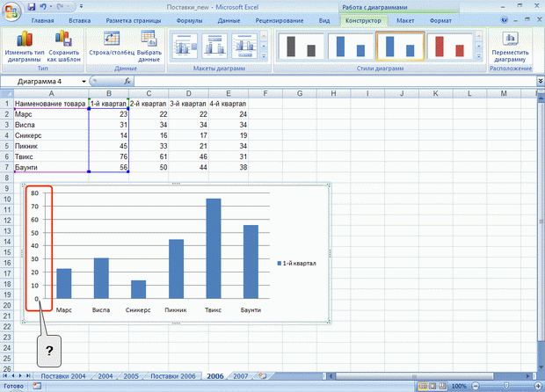Expand the chart layouts gallery
The width and height of the screenshot is (545, 392).
coord(264,56)
